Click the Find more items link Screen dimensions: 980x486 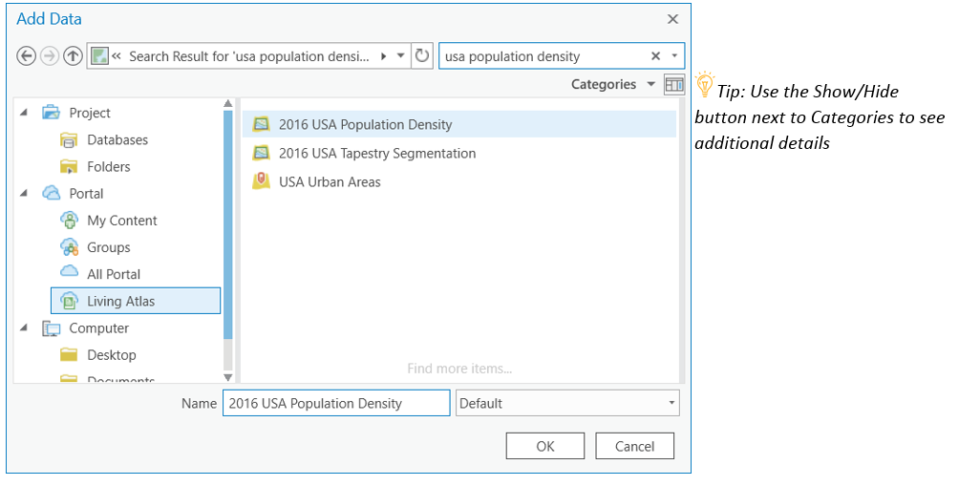[x=459, y=369]
